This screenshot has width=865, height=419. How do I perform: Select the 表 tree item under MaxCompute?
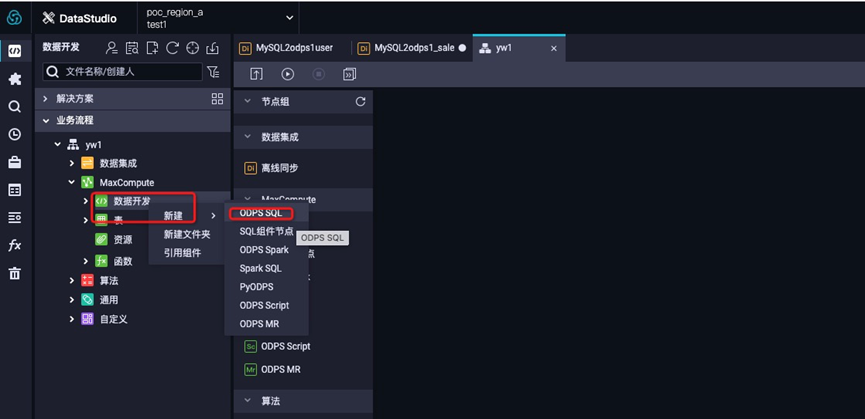click(118, 220)
